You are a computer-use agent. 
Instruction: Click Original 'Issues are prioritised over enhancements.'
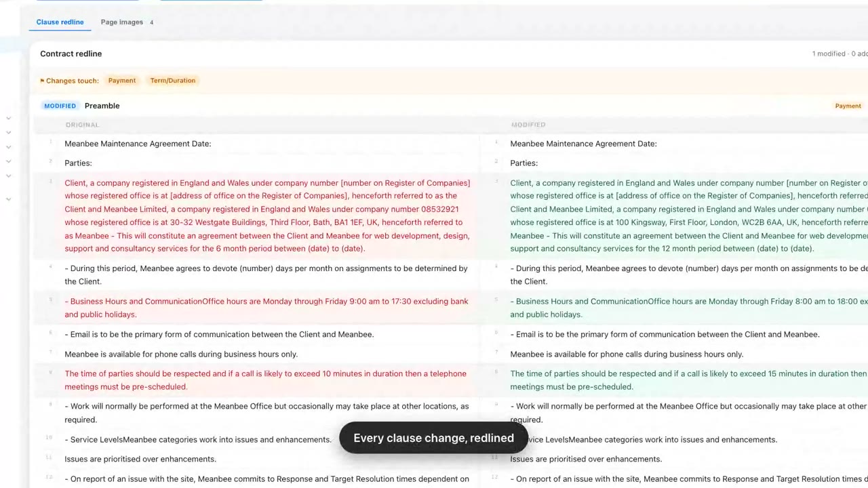(x=140, y=459)
